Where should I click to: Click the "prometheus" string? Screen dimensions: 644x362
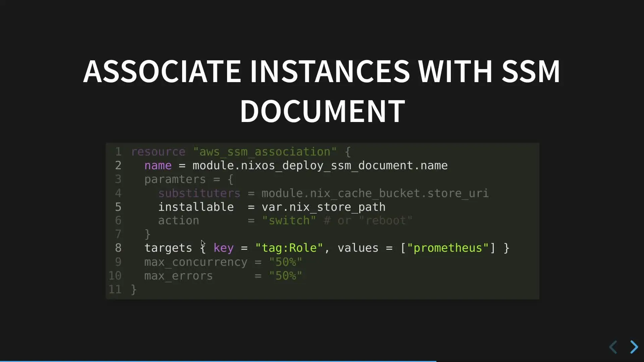pyautogui.click(x=448, y=248)
